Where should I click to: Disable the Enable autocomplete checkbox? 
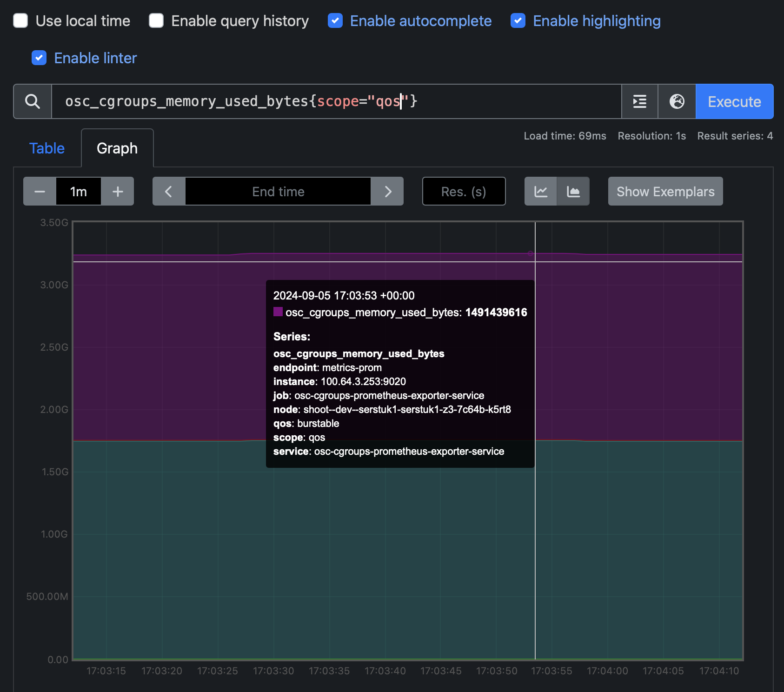tap(335, 21)
